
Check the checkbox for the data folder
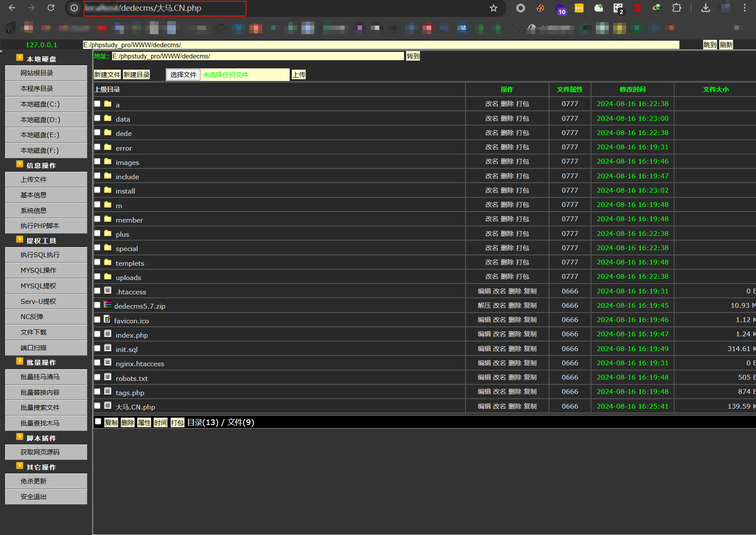point(97,118)
